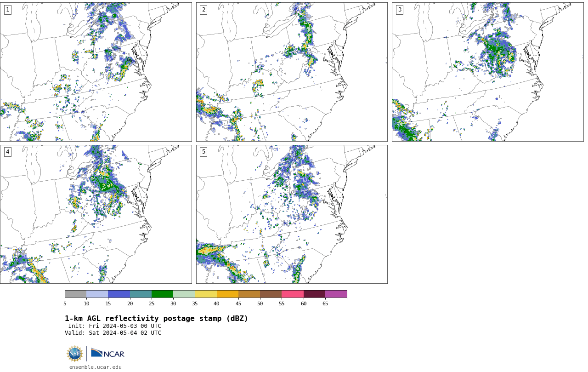Click the colorbar tick label 50
Screen dimensions: 588x372
260,303
